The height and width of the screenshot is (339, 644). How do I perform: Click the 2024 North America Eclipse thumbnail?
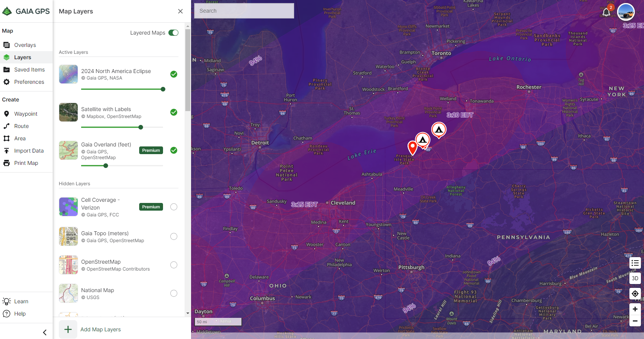tap(68, 74)
